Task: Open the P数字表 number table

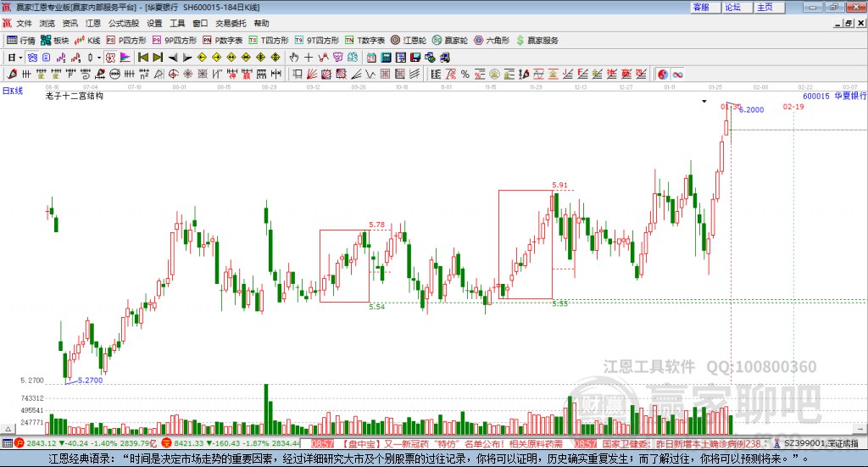Action: tap(223, 41)
